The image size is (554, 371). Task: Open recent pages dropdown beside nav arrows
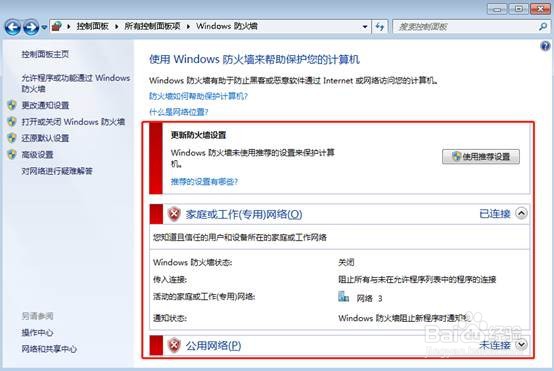point(44,27)
